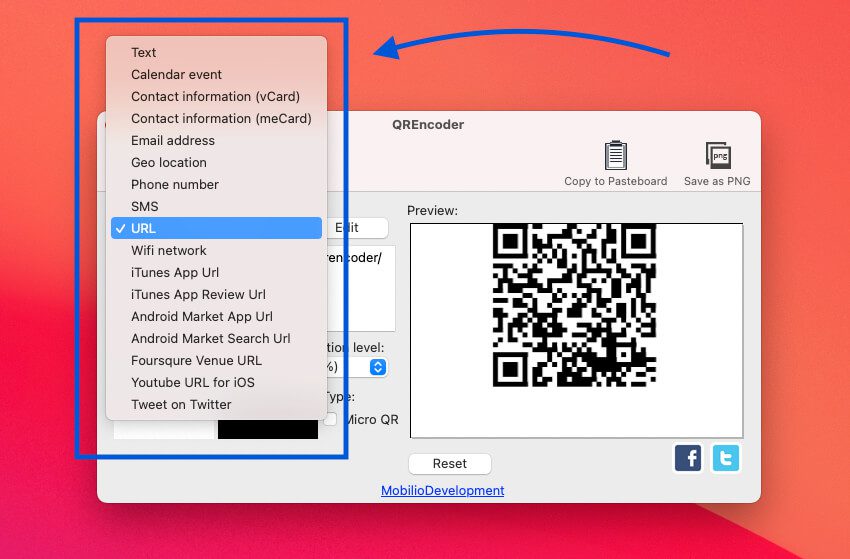
Task: Choose Android Market Search Url
Action: coord(216,338)
